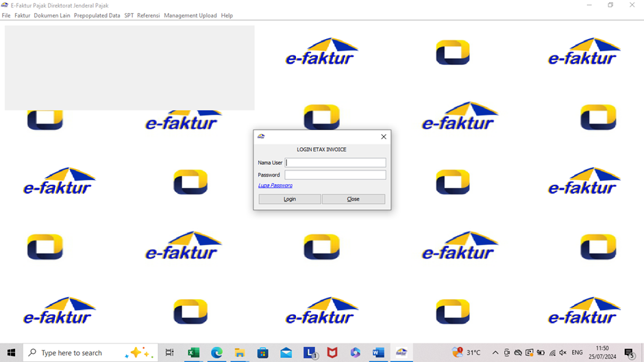Open the File menu

6,16
